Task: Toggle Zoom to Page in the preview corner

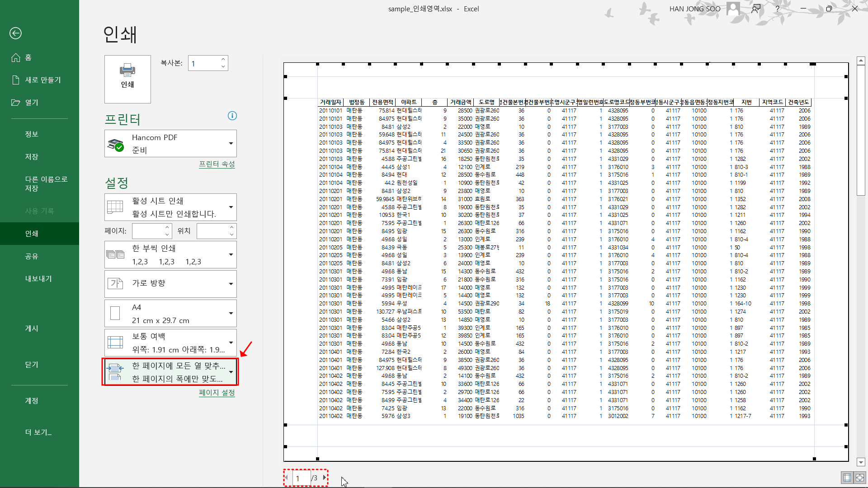Action: tap(859, 478)
